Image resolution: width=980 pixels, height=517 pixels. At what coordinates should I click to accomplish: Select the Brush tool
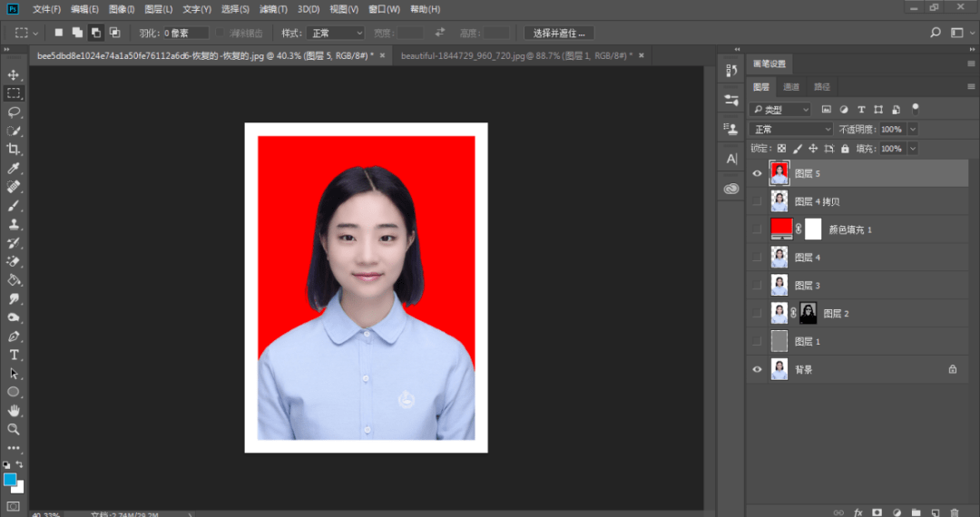(x=13, y=205)
